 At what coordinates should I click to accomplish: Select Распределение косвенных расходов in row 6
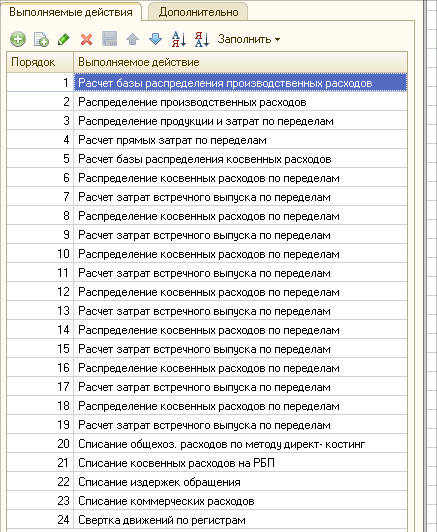[x=241, y=178]
